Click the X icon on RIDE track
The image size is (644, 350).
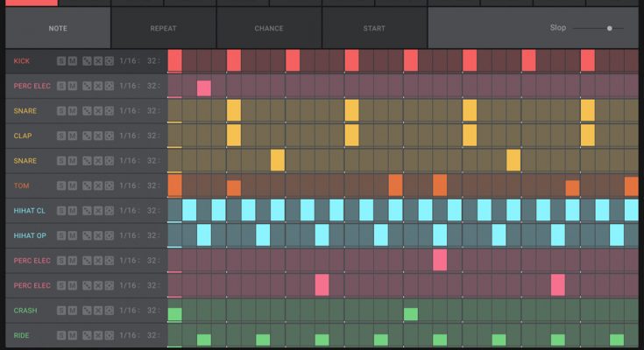coord(97,336)
